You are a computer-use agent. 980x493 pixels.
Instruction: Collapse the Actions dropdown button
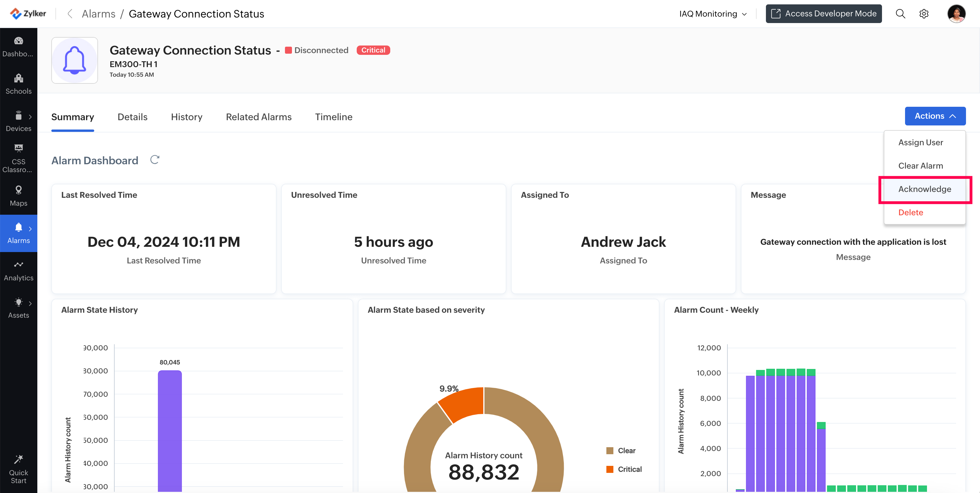(935, 116)
